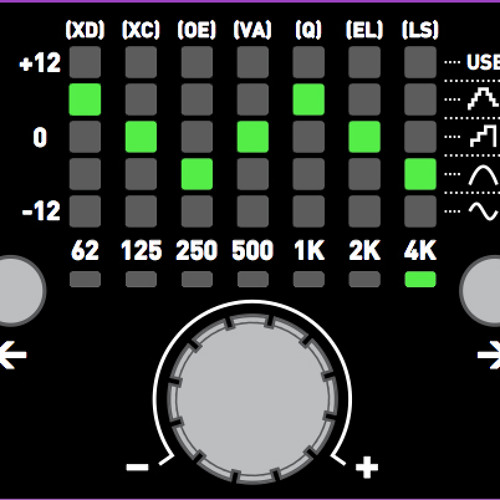The image size is (500, 500).
Task: Click the lit green 0 dB cell for 125
Action: point(141,137)
